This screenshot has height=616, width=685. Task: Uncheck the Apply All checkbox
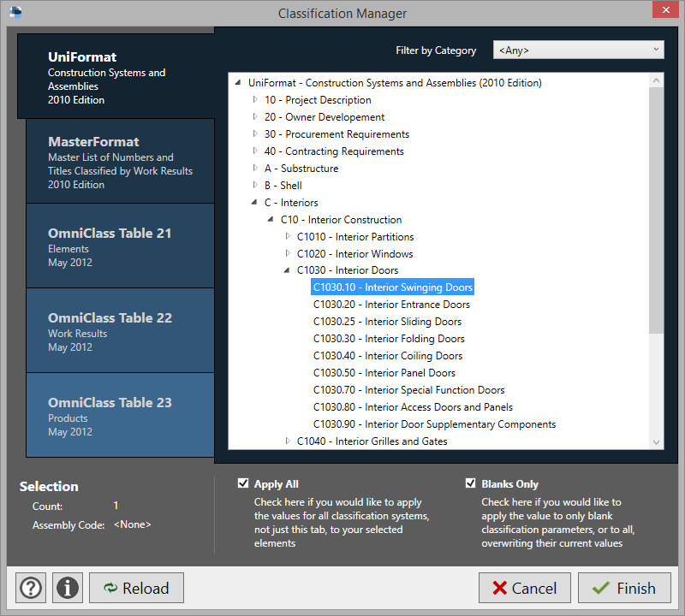point(243,483)
